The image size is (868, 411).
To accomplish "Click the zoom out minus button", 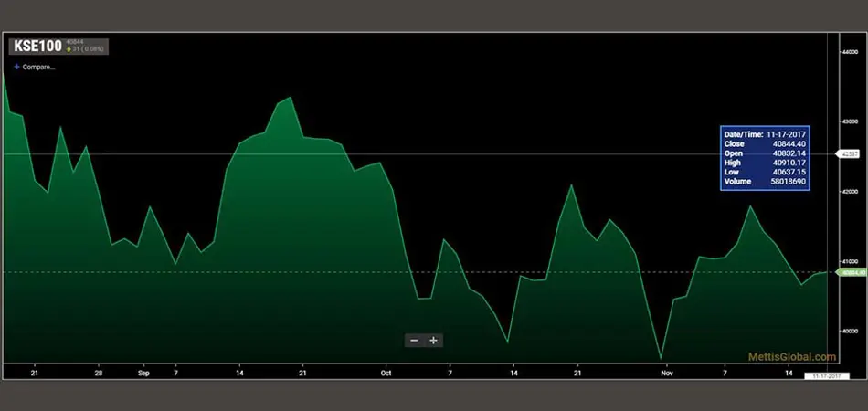I will coord(414,341).
